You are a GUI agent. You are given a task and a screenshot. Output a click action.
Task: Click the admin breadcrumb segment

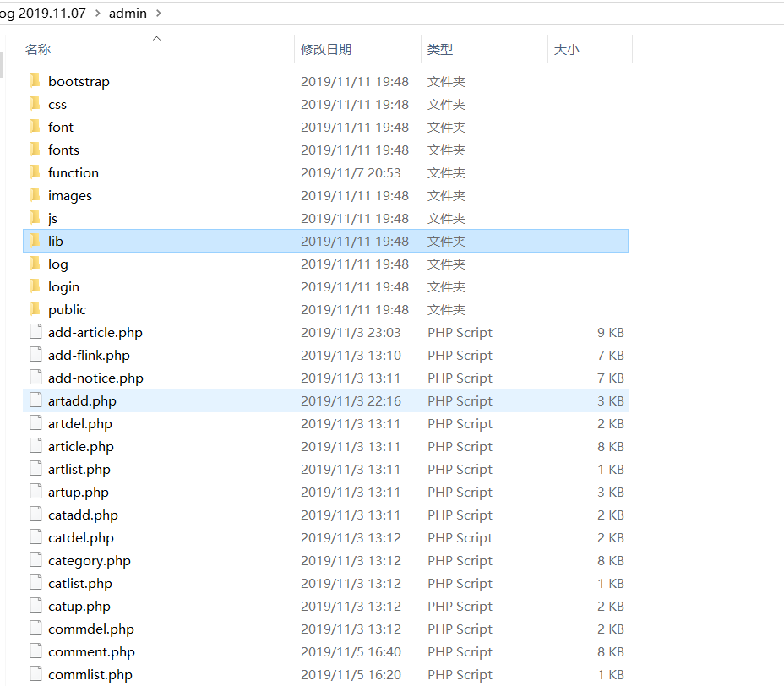click(x=128, y=14)
